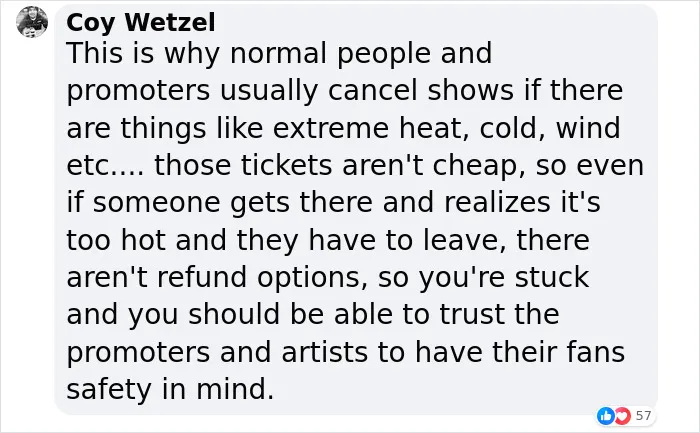Image resolution: width=700 pixels, height=433 pixels.
Task: Show who reacted via the 57 count
Action: [643, 416]
